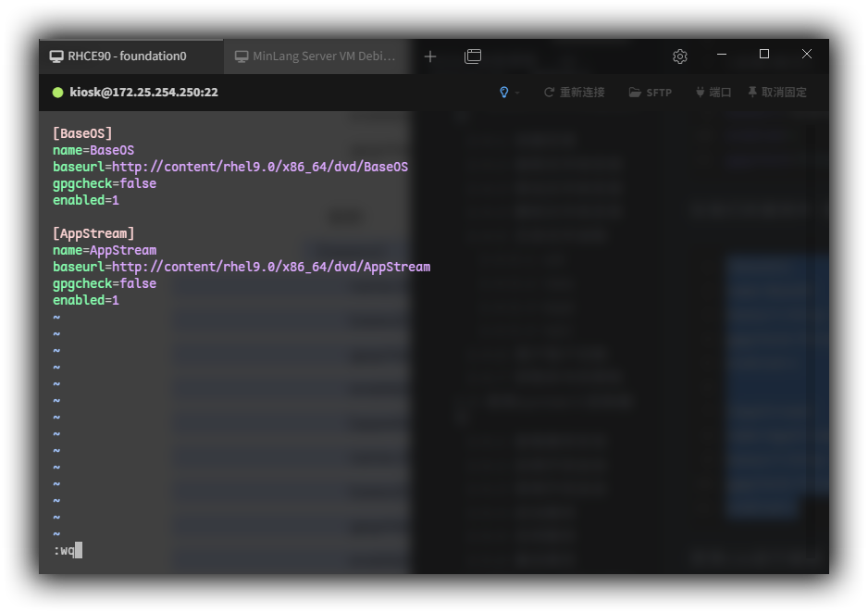Open the MinLang Server VM tab

pos(323,56)
